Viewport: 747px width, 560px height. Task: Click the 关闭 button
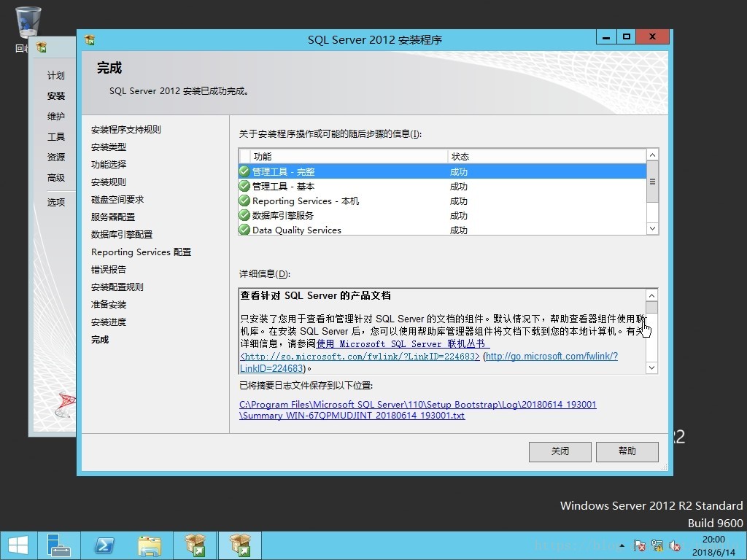pos(560,451)
